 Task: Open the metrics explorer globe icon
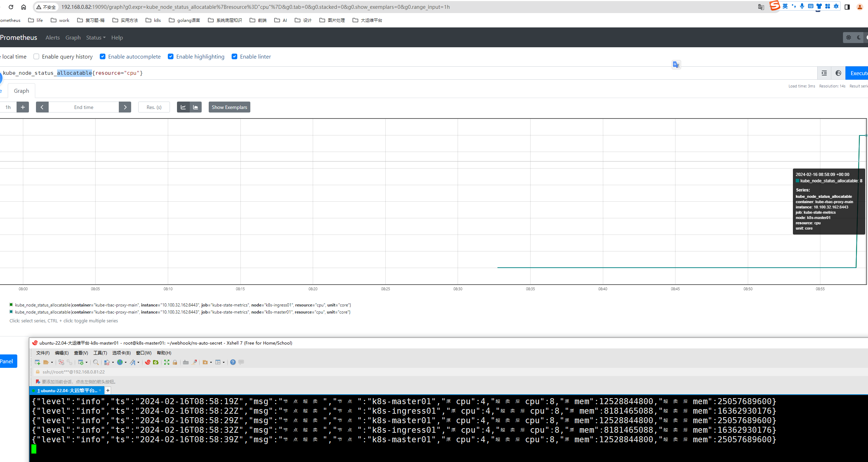point(838,73)
